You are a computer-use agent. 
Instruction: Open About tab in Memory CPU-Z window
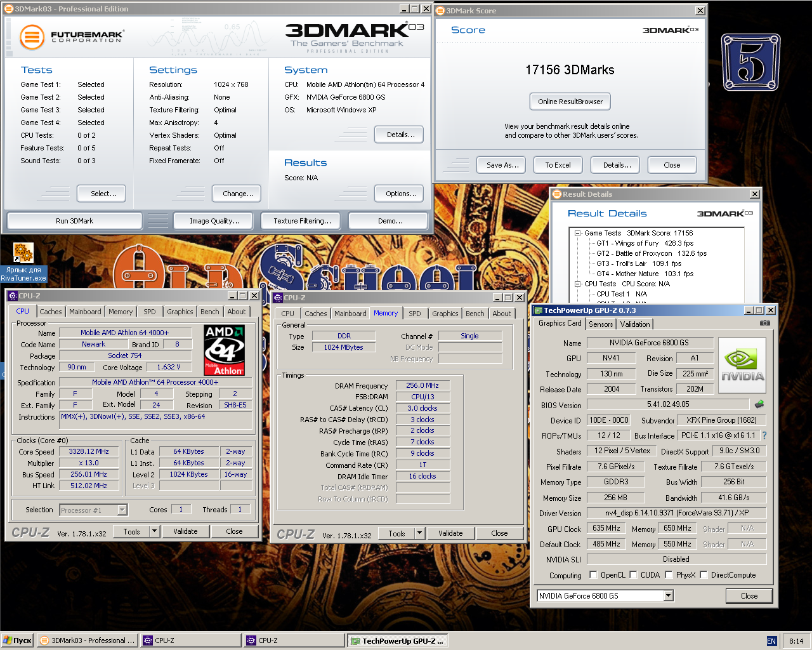tap(501, 314)
